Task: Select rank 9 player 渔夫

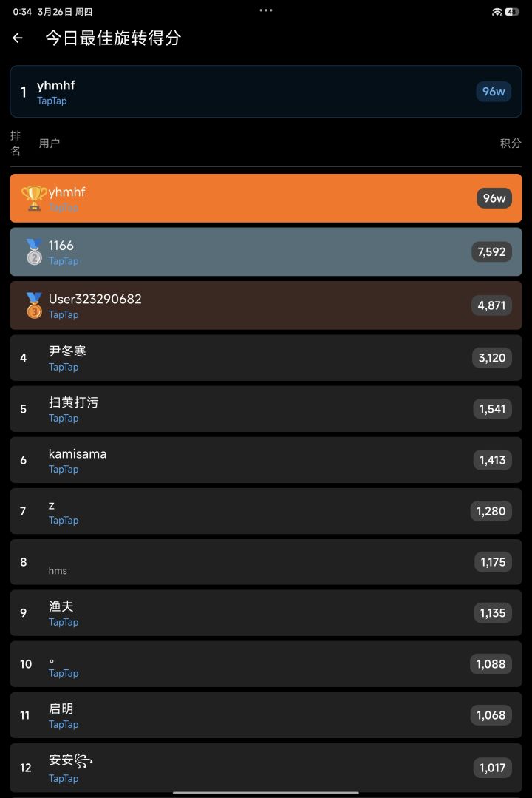Action: 266,613
